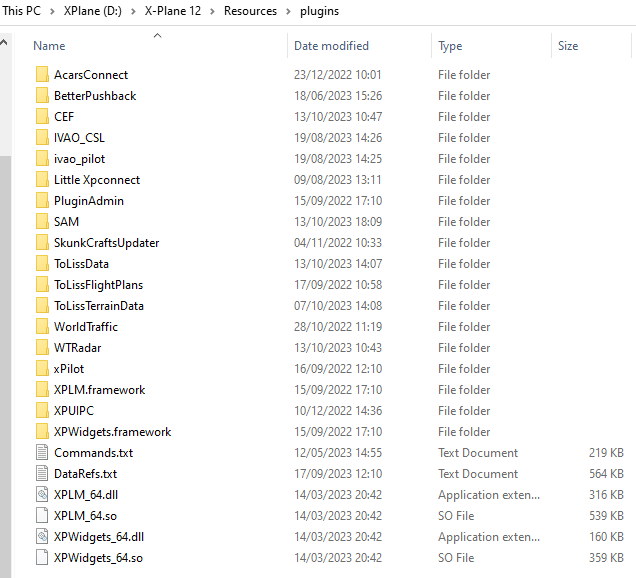Click the scroll-up arrow of left pane

4,42
